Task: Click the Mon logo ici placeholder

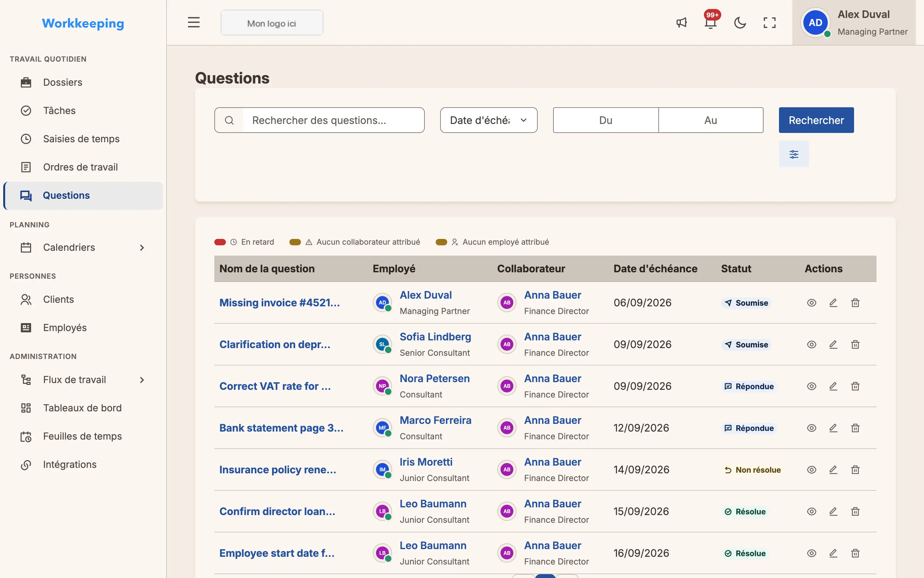Action: click(272, 22)
